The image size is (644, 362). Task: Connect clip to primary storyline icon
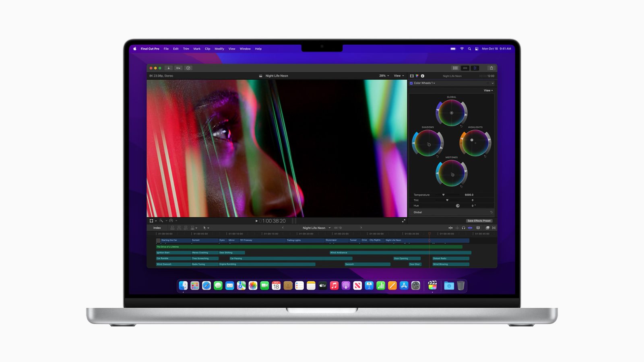pyautogui.click(x=172, y=228)
